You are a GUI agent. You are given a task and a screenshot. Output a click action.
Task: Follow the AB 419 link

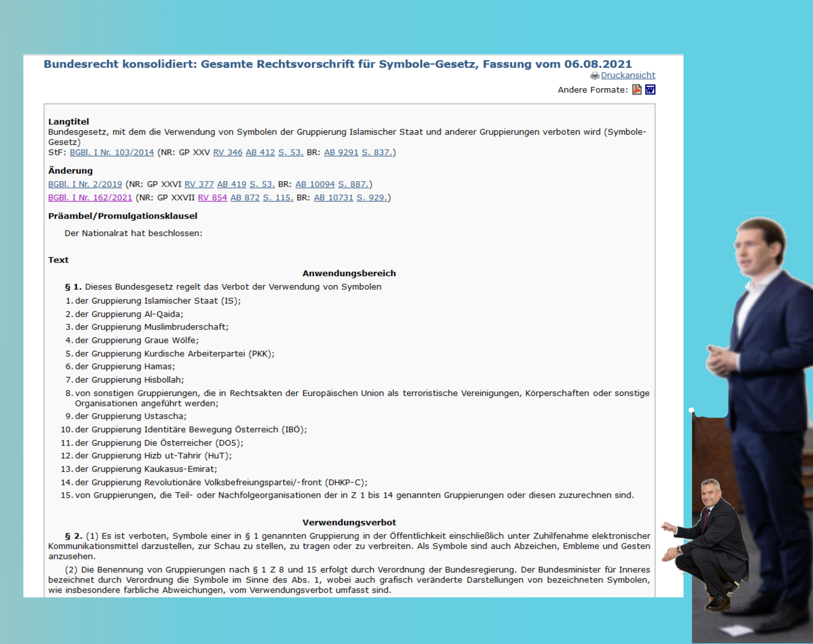tap(232, 184)
